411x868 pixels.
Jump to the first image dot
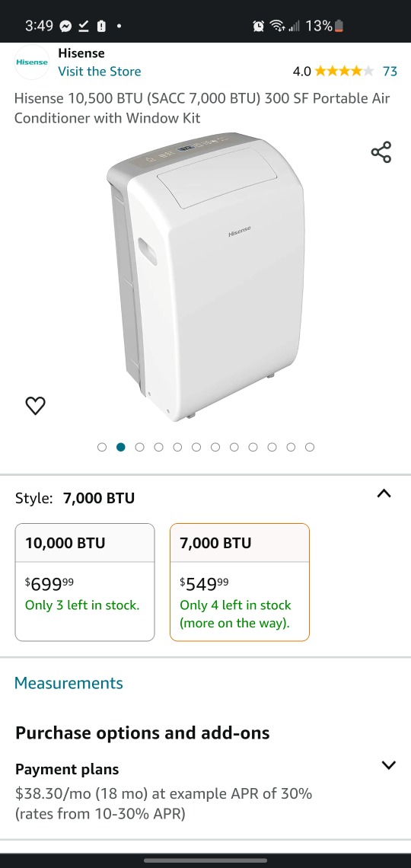coord(102,447)
